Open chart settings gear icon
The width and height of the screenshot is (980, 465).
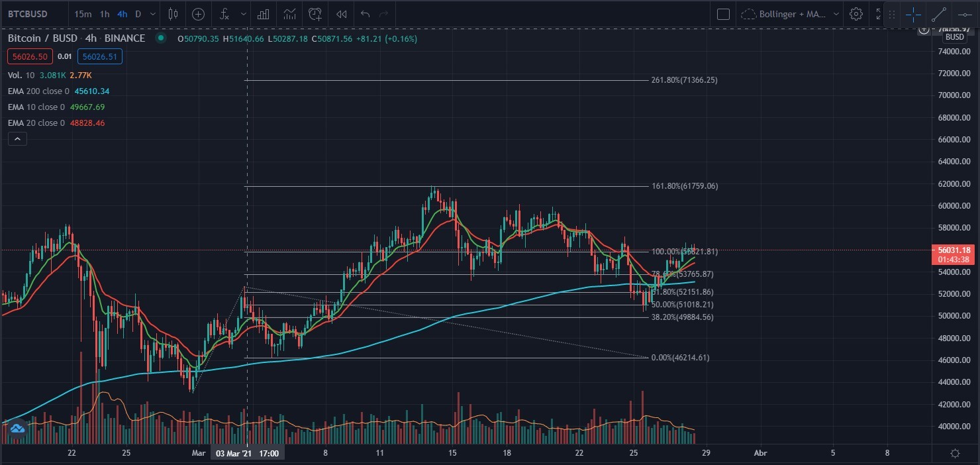(x=856, y=14)
